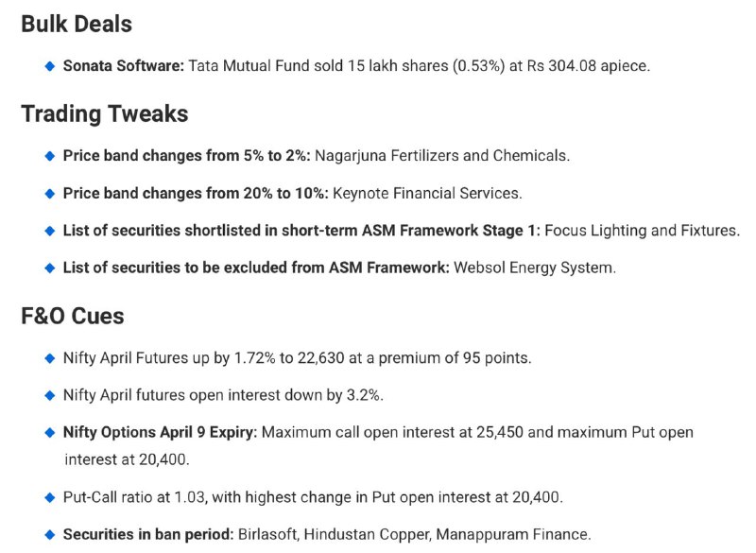Click the diamond bullet beside Nifty April Futures up
The image size is (756, 553).
pos(50,358)
